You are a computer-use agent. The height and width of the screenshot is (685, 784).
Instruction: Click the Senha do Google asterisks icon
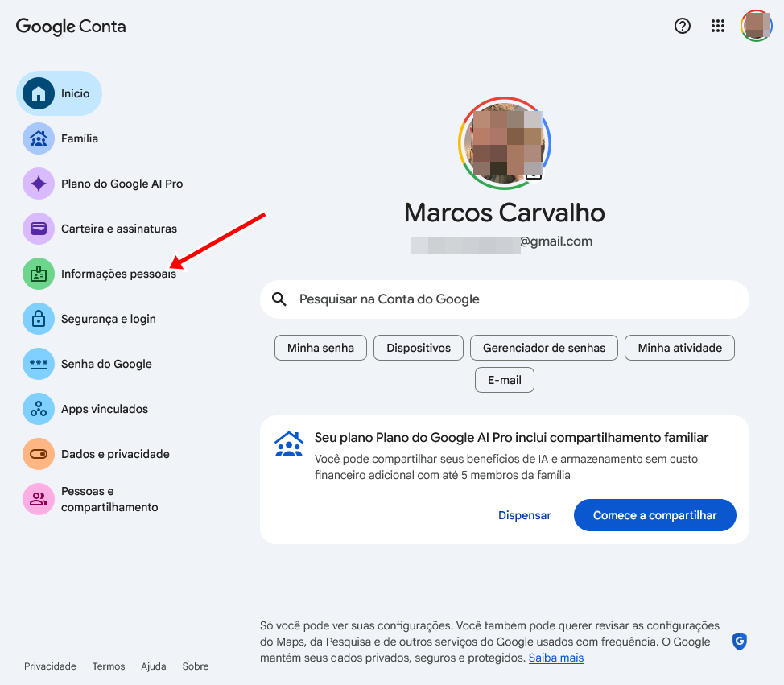(x=39, y=364)
